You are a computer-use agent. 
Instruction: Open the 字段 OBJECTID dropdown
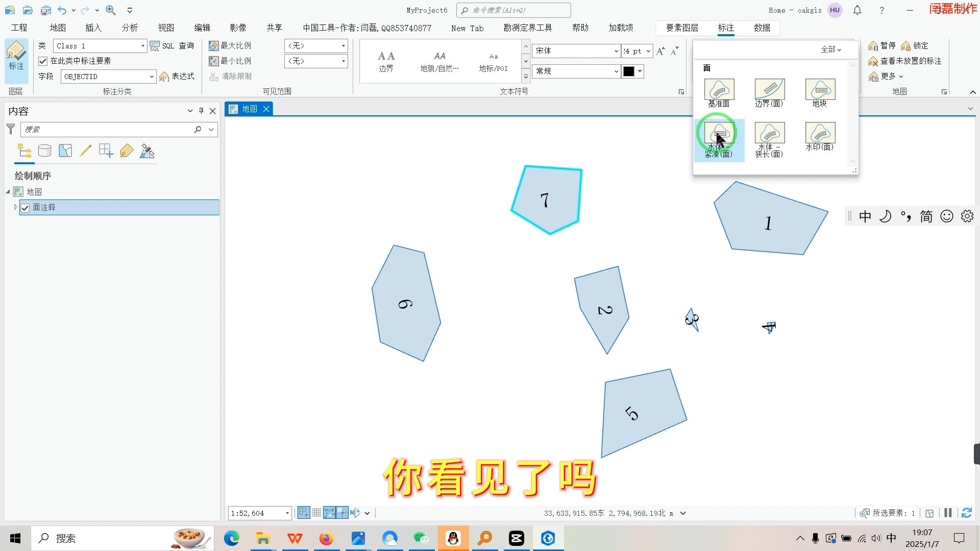150,76
